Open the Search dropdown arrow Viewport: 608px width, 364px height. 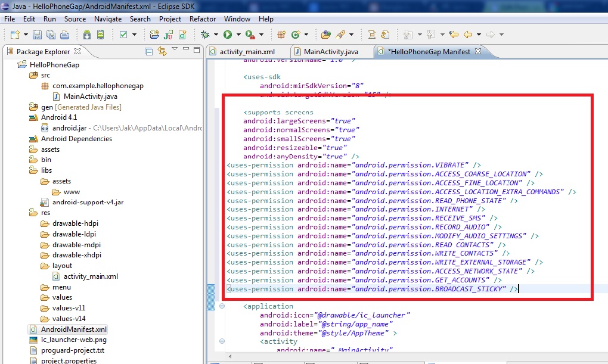coord(351,35)
